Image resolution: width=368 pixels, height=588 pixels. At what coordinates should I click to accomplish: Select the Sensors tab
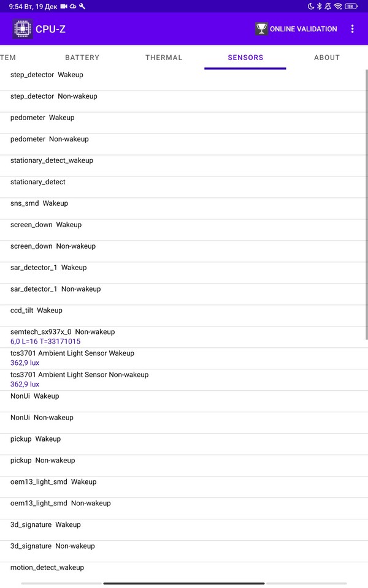(x=245, y=58)
